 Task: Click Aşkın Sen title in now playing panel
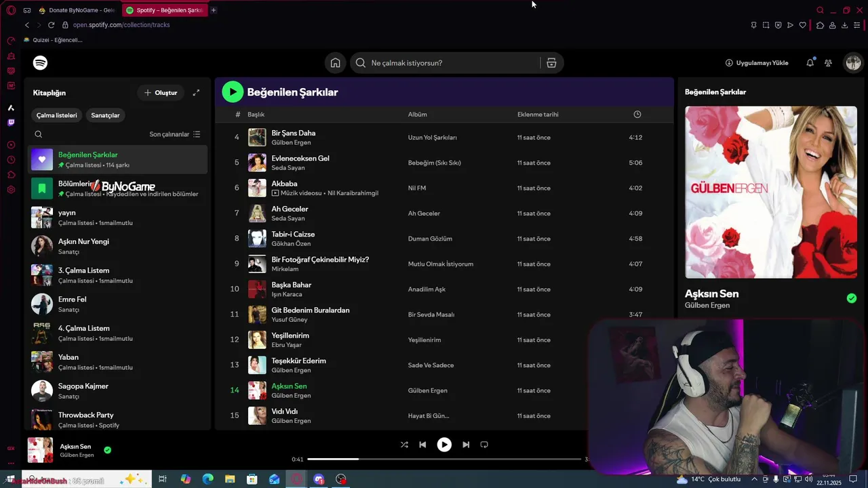coord(711,293)
